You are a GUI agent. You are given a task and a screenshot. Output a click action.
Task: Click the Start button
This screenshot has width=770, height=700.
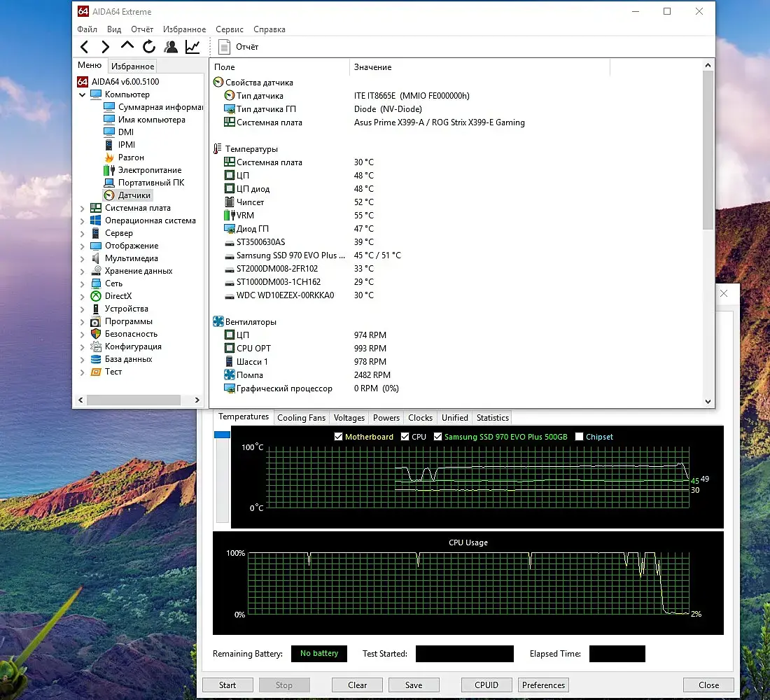click(227, 685)
